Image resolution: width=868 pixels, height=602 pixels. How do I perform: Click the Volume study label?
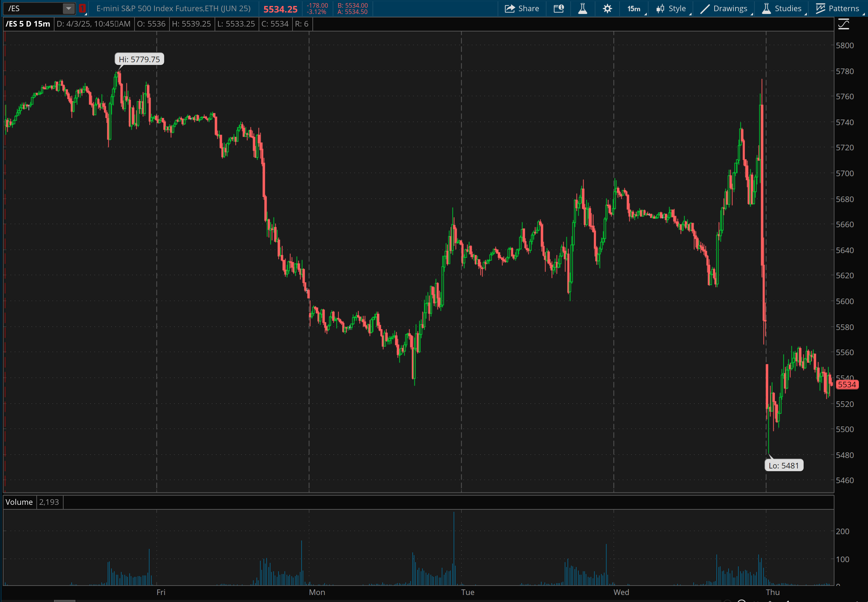[19, 502]
